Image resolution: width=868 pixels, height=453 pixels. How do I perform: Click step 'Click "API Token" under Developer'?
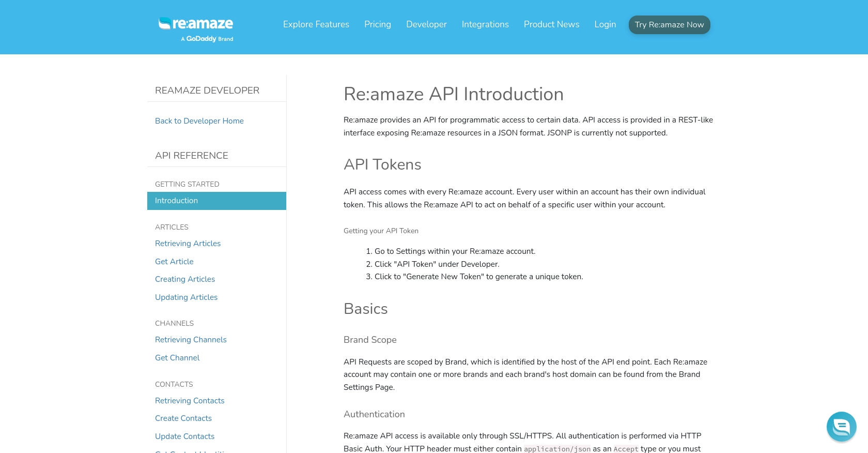coord(437,264)
